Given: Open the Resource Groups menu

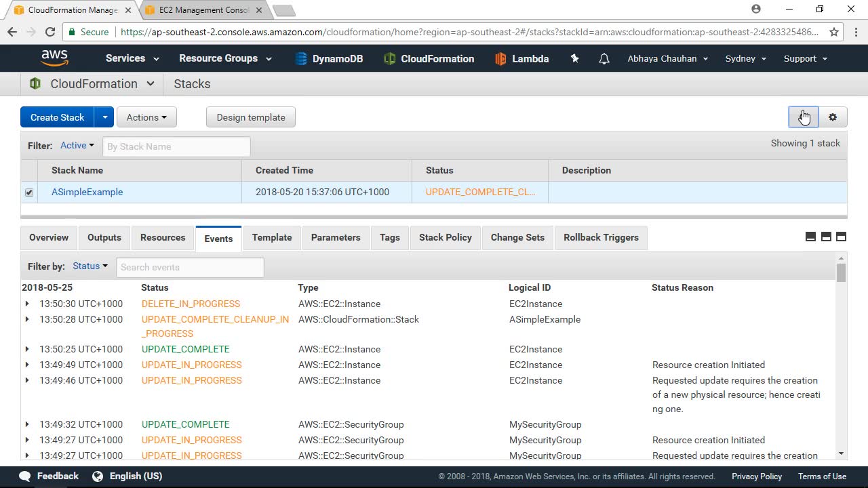Looking at the screenshot, I should tap(226, 58).
